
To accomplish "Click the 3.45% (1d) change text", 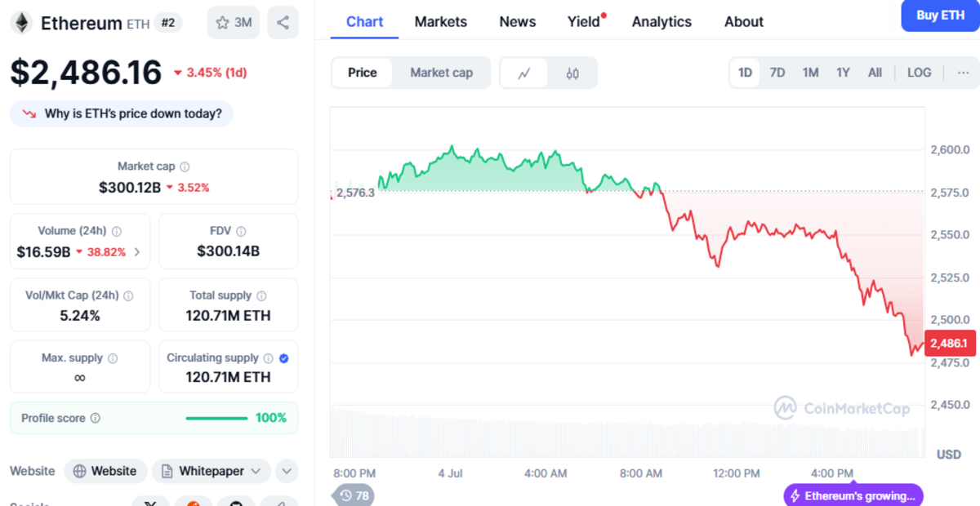I will pos(216,73).
